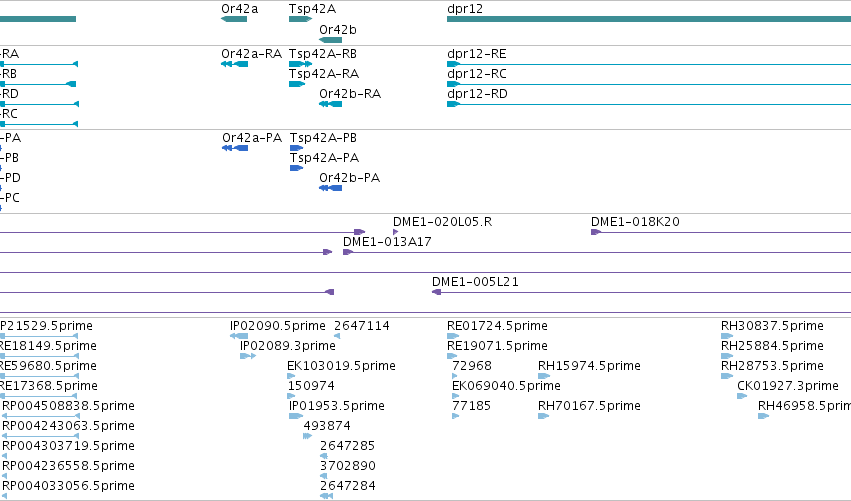Open transcript dpr12-RE
The width and height of the screenshot is (851, 501).
pyautogui.click(x=649, y=64)
